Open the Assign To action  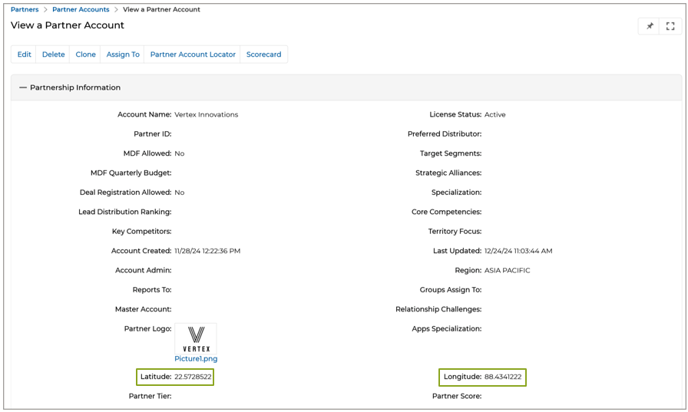click(123, 54)
